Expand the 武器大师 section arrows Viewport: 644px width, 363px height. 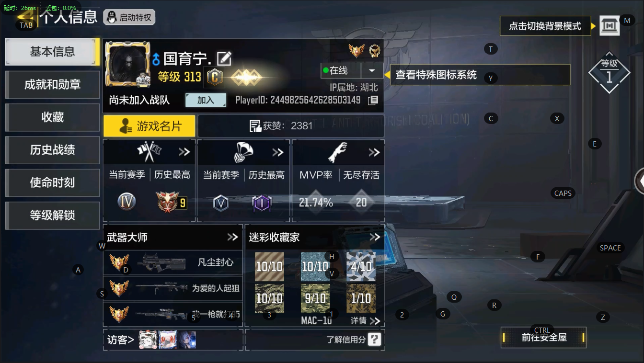coord(232,237)
